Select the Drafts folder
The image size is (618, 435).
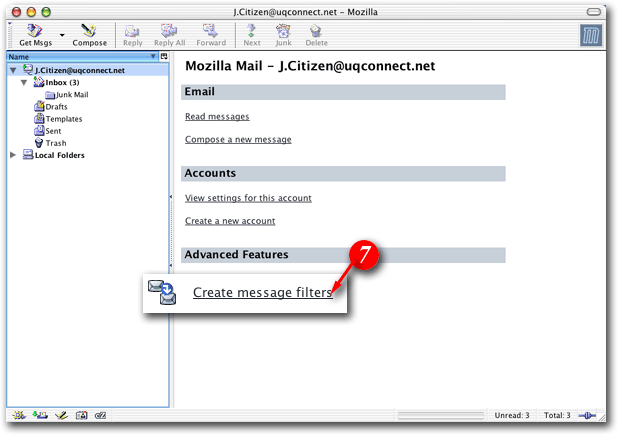tap(56, 106)
